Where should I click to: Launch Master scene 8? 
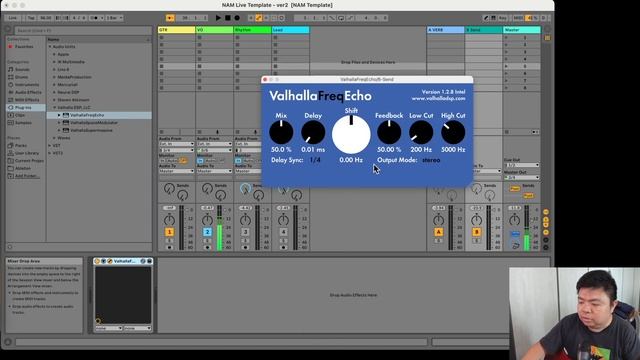(x=507, y=88)
